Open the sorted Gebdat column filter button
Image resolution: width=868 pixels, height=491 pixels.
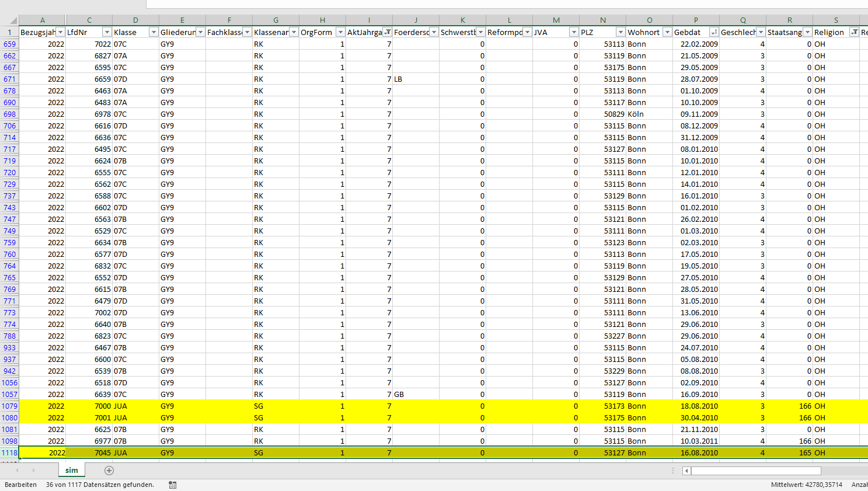click(x=714, y=32)
